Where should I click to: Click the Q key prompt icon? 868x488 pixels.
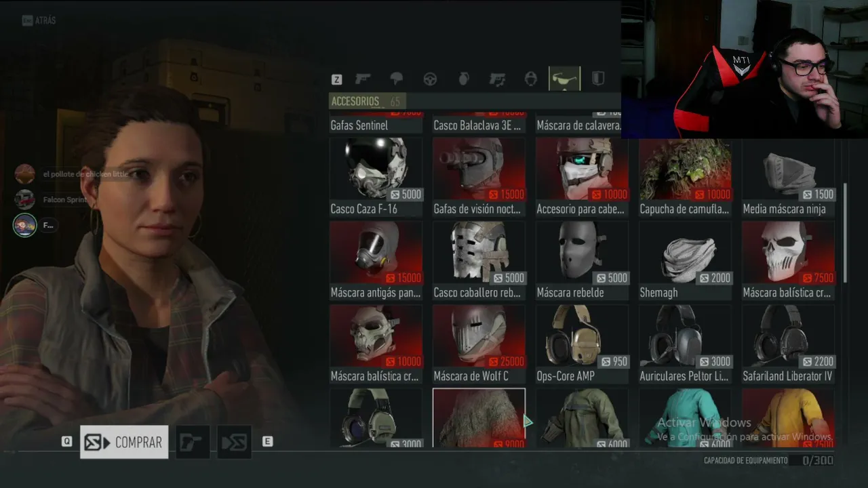[x=66, y=441]
